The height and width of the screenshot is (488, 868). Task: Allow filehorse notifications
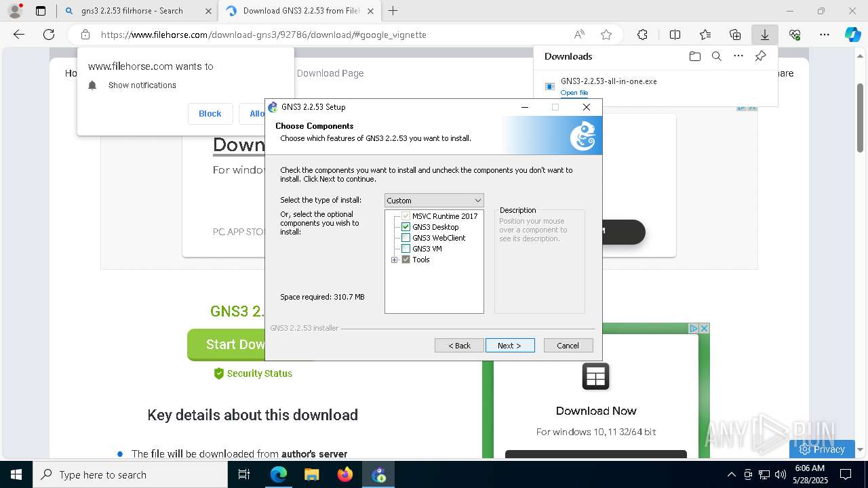(x=256, y=114)
